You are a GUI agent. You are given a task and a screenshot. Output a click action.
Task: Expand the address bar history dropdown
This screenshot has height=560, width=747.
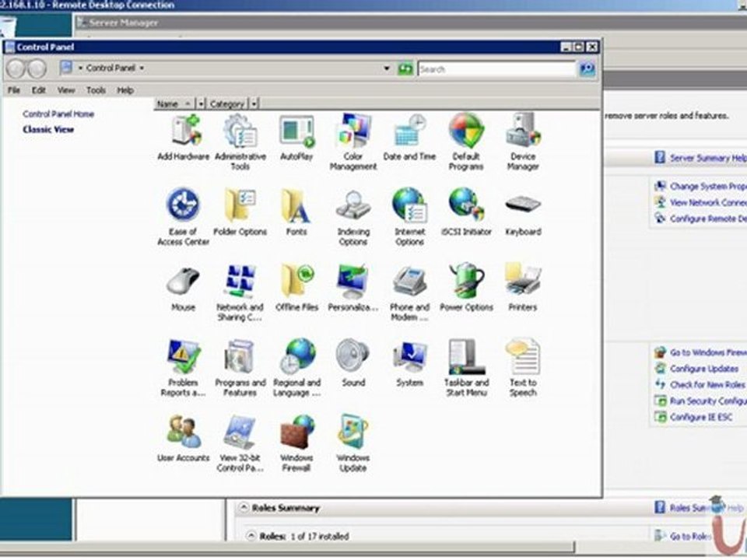[387, 68]
